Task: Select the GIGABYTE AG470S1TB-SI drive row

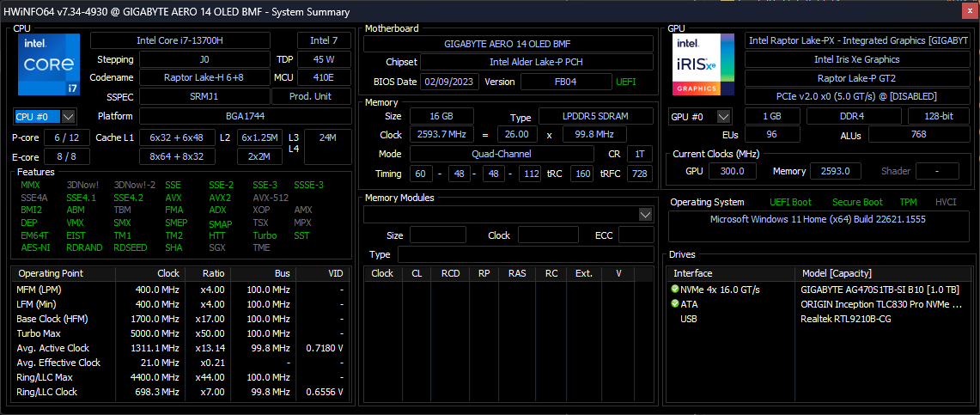Action: pos(820,290)
